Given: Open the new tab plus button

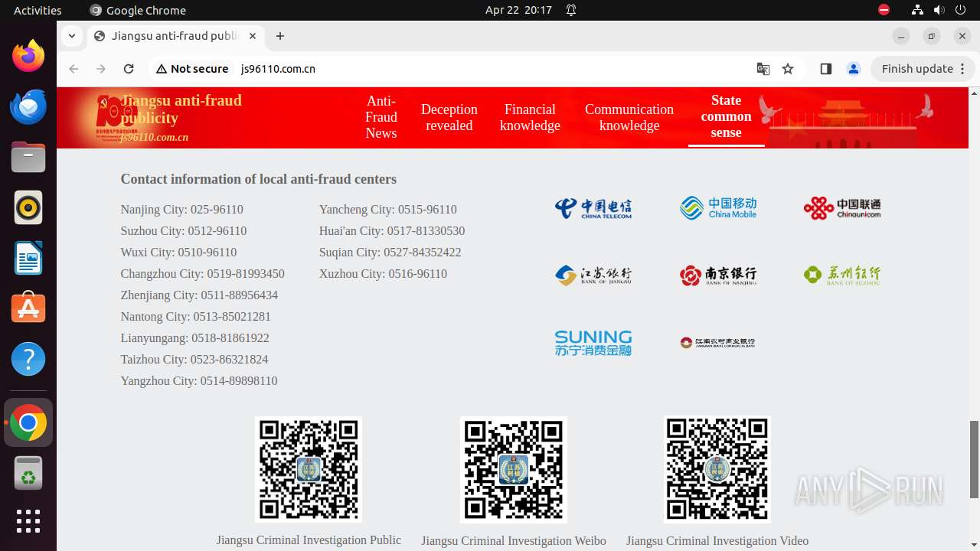Looking at the screenshot, I should click(x=280, y=36).
